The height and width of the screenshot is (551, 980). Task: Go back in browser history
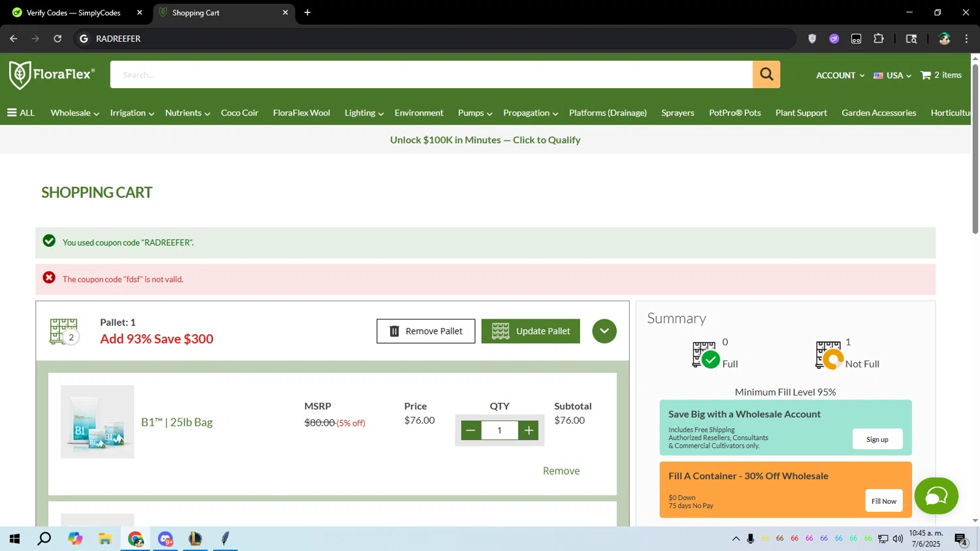[x=14, y=39]
